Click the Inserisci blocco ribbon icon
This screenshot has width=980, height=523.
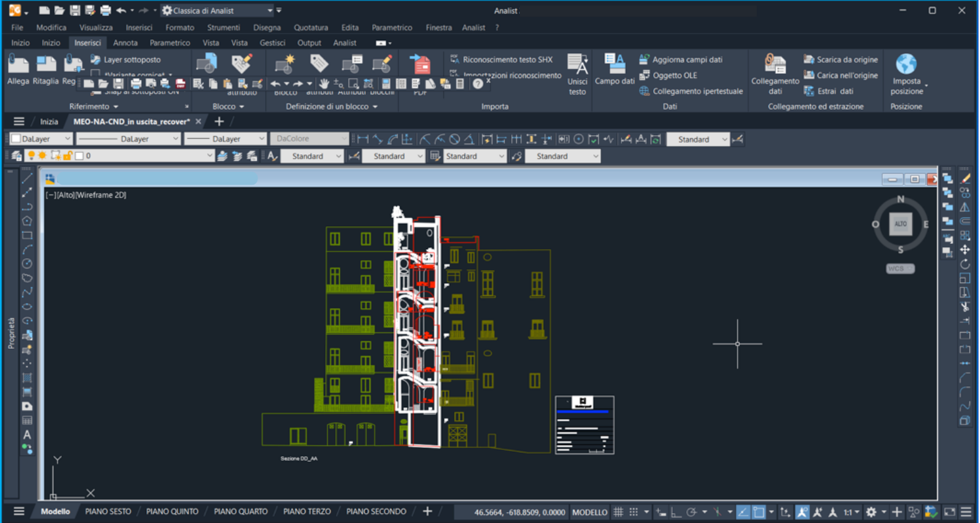coord(207,64)
